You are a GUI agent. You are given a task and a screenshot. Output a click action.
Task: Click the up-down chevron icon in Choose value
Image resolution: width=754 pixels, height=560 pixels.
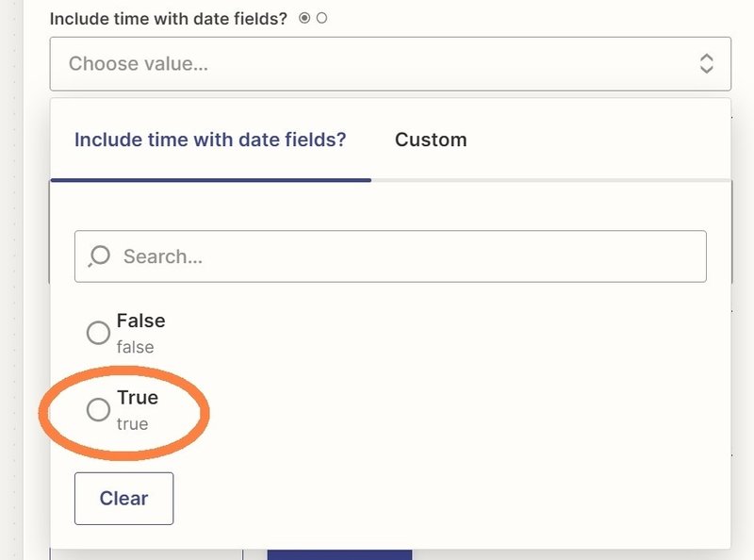(706, 63)
